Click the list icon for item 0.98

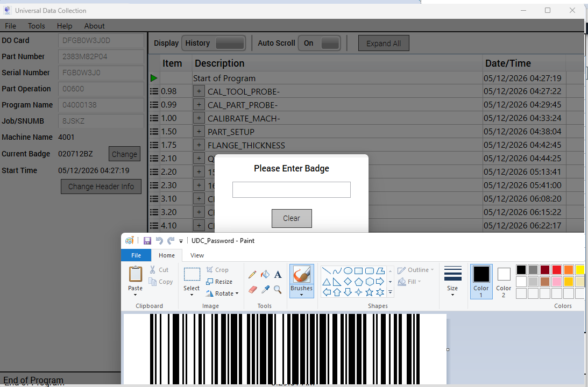[x=154, y=91]
